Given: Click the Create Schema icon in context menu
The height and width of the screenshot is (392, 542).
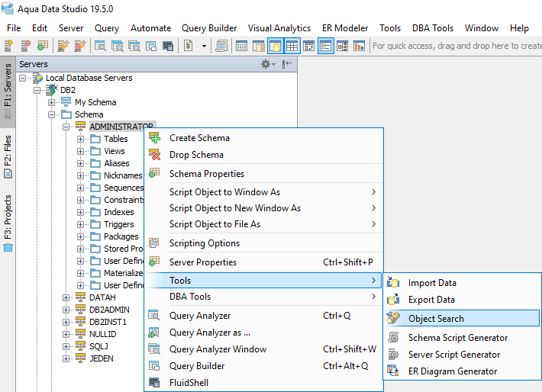Looking at the screenshot, I should [x=155, y=138].
